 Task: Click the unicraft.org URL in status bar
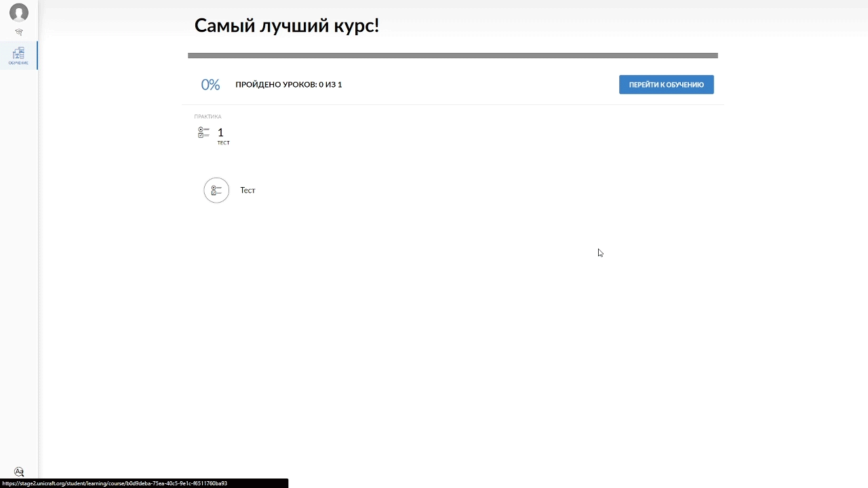click(x=115, y=483)
